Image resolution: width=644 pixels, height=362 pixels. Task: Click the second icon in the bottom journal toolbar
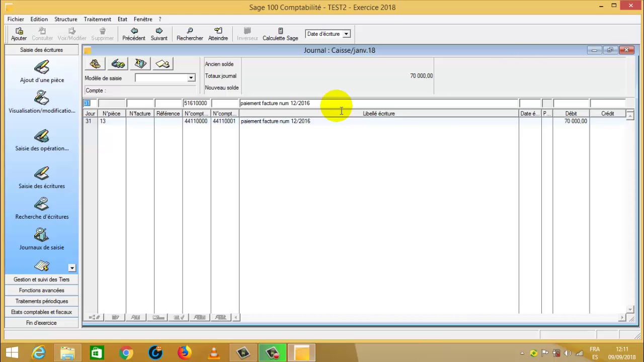[115, 317]
